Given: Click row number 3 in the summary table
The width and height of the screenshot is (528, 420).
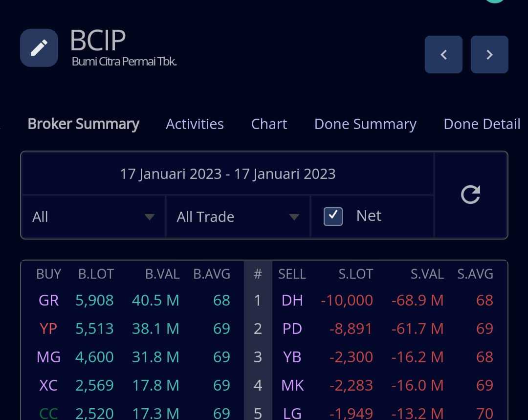Looking at the screenshot, I should click(258, 357).
